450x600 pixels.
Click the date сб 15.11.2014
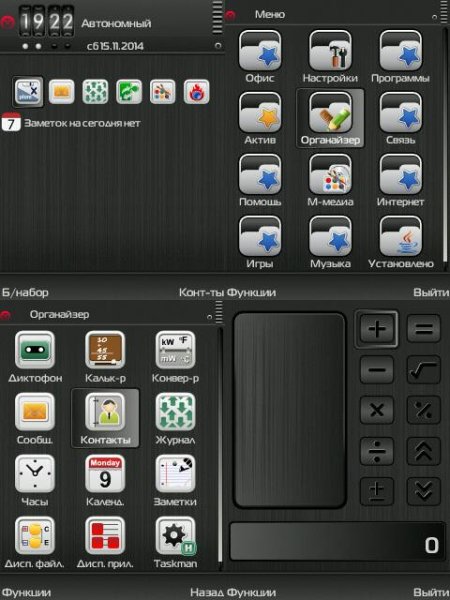point(115,46)
